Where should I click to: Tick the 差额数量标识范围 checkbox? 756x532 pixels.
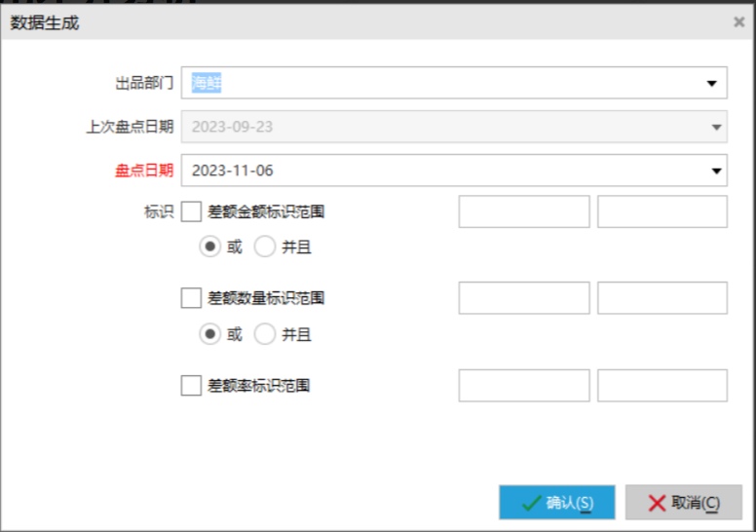coord(191,298)
